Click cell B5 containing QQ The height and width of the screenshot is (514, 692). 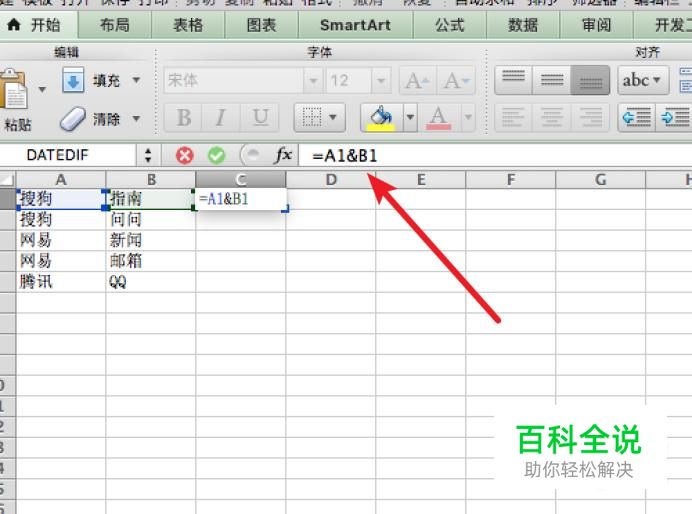pyautogui.click(x=151, y=282)
